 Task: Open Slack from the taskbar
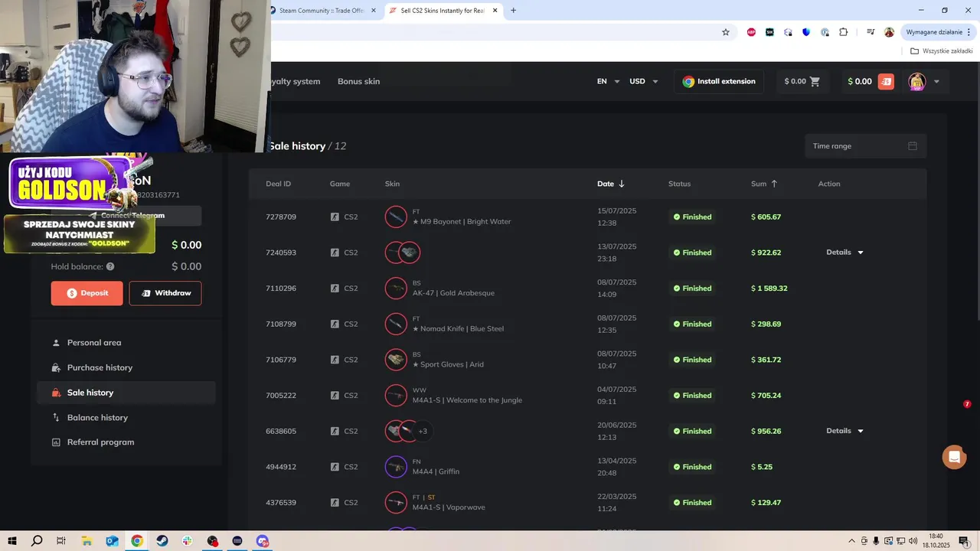(x=188, y=541)
